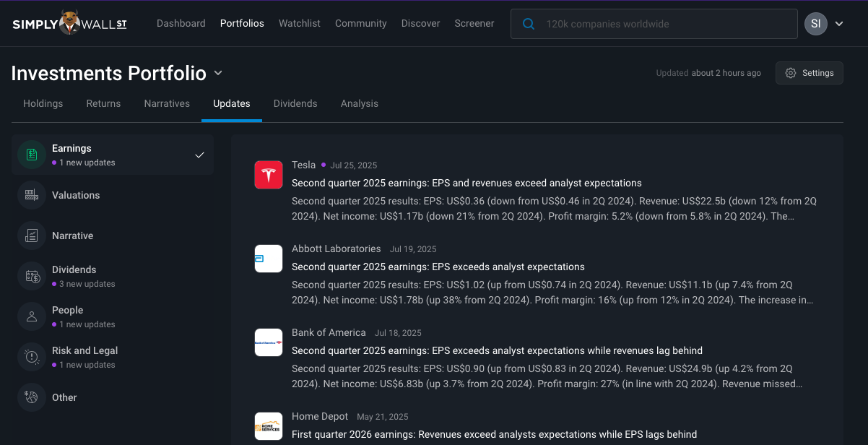Focus the 120k companies worldwide search field
The width and height of the screenshot is (868, 445).
click(x=654, y=24)
